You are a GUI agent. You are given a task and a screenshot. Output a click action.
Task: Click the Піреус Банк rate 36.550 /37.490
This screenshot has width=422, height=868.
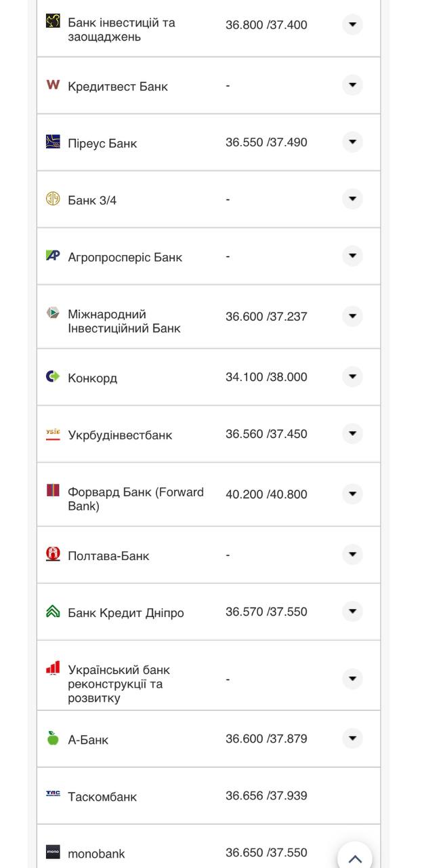266,142
